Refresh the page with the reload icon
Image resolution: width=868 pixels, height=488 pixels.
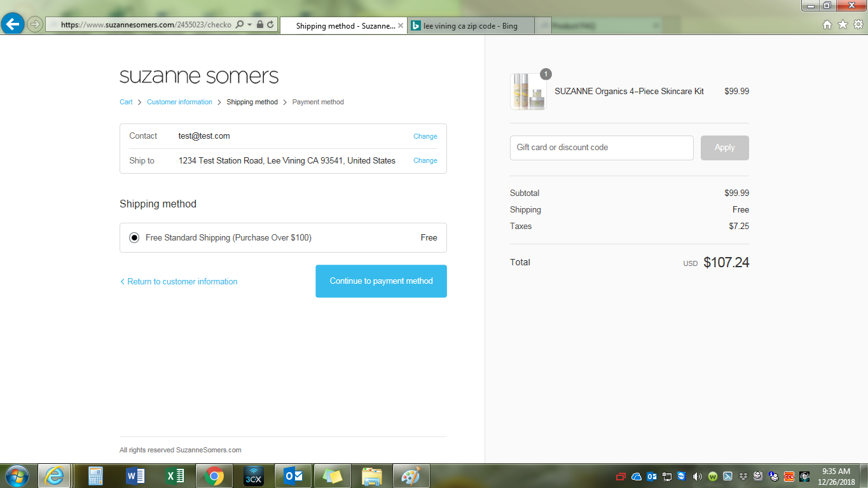(x=270, y=25)
